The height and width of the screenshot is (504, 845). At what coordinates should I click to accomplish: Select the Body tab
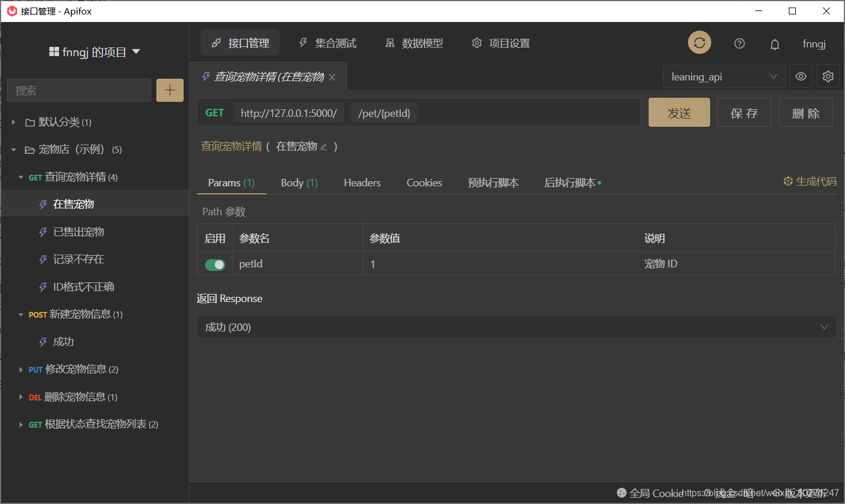pos(299,183)
